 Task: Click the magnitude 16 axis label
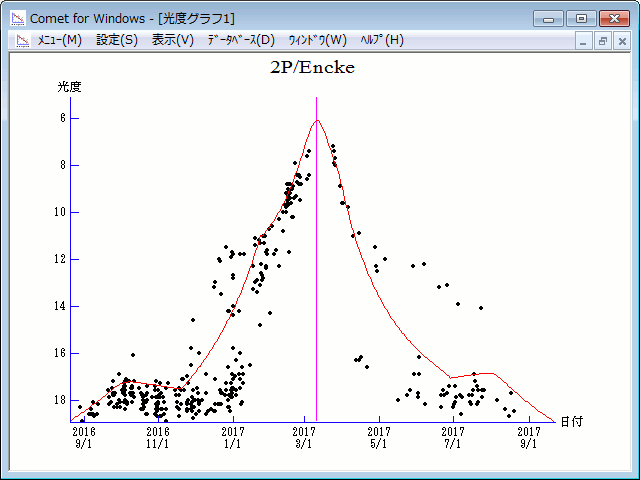(60, 353)
